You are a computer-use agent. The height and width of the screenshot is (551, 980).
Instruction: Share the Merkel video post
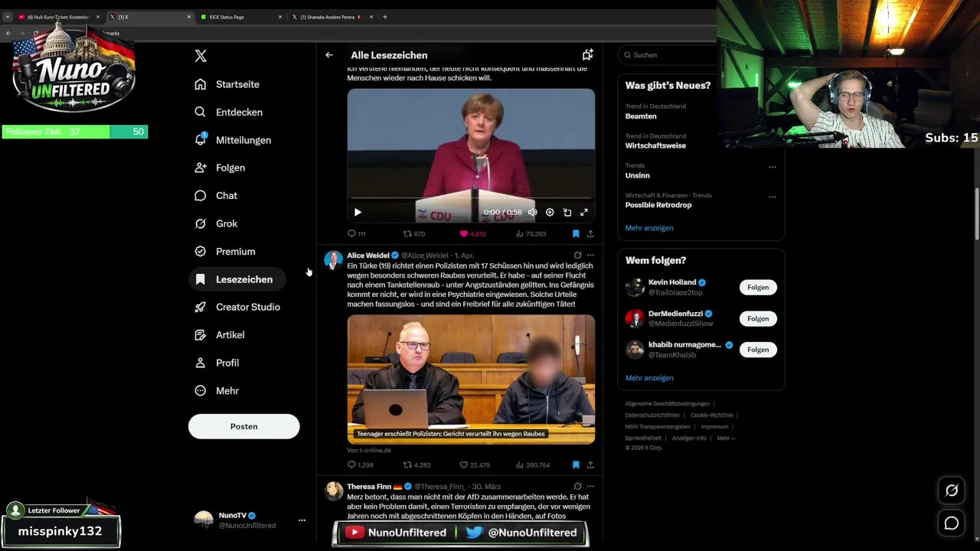pos(590,233)
